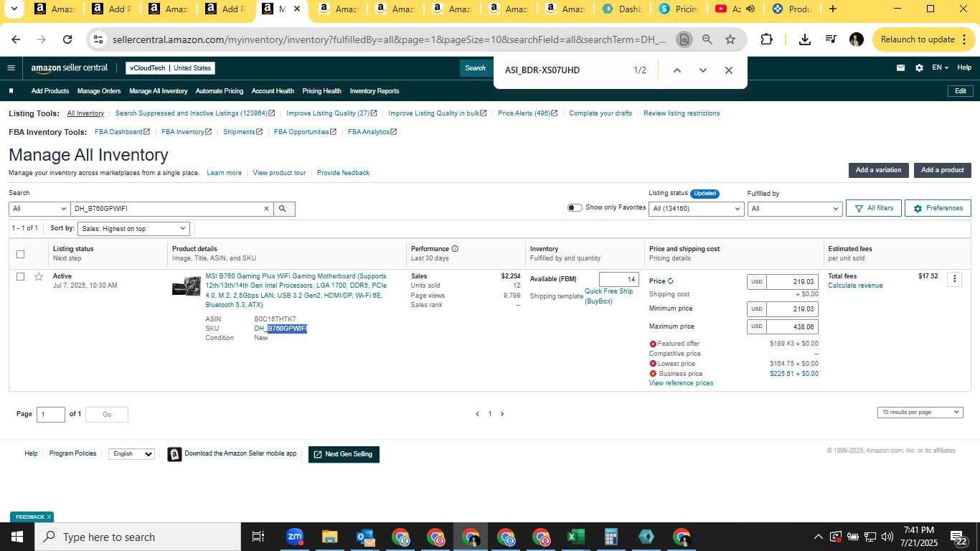Toggle Show only Favorites switch
The width and height of the screenshot is (980, 551).
click(x=575, y=207)
